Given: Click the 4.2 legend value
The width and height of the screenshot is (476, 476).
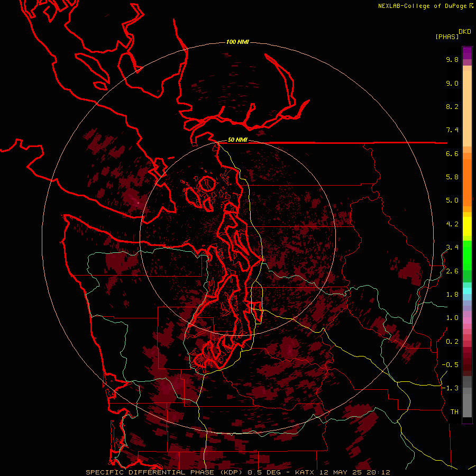Looking at the screenshot, I should (x=452, y=224).
